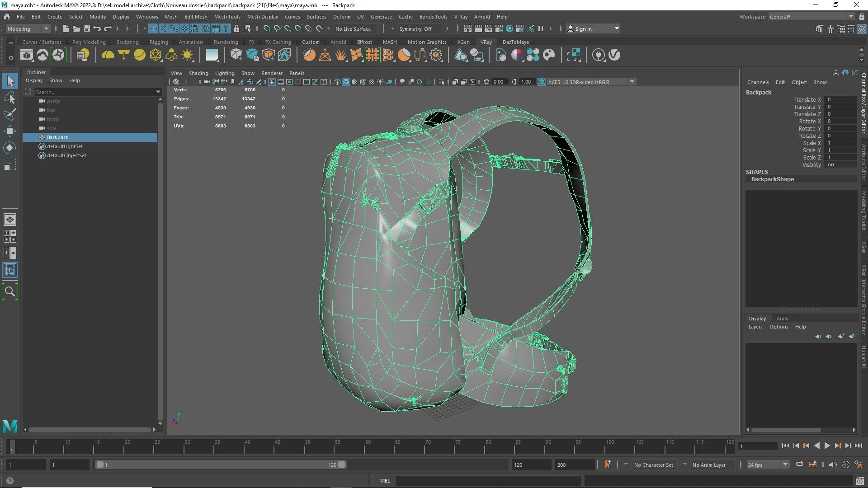This screenshot has height=488, width=868.
Task: Select the Move tool in the toolbox
Action: pyautogui.click(x=10, y=131)
